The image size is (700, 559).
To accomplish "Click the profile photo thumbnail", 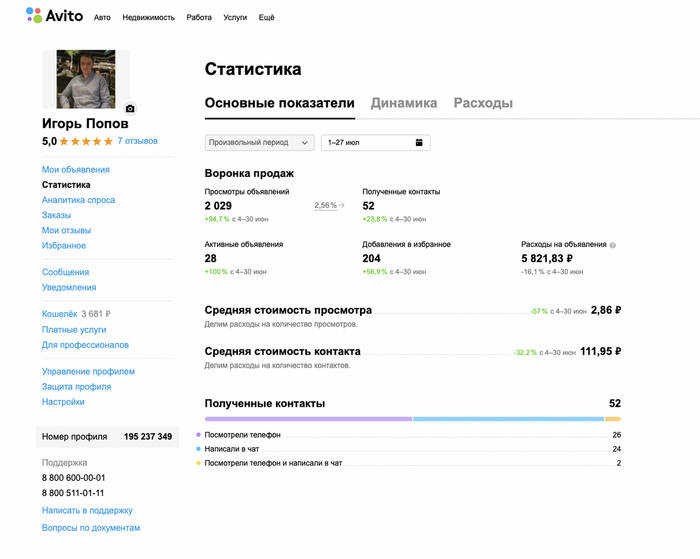I will point(86,79).
